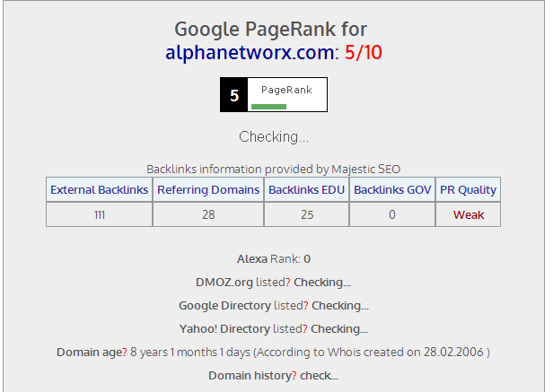
Task: Click the green PageRank progress bar
Action: click(x=268, y=107)
